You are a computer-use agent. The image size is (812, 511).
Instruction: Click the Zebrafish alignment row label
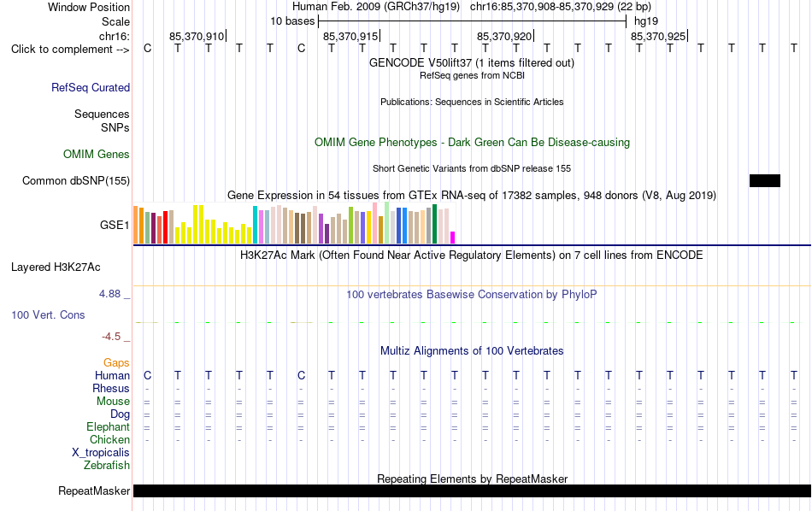click(x=107, y=465)
